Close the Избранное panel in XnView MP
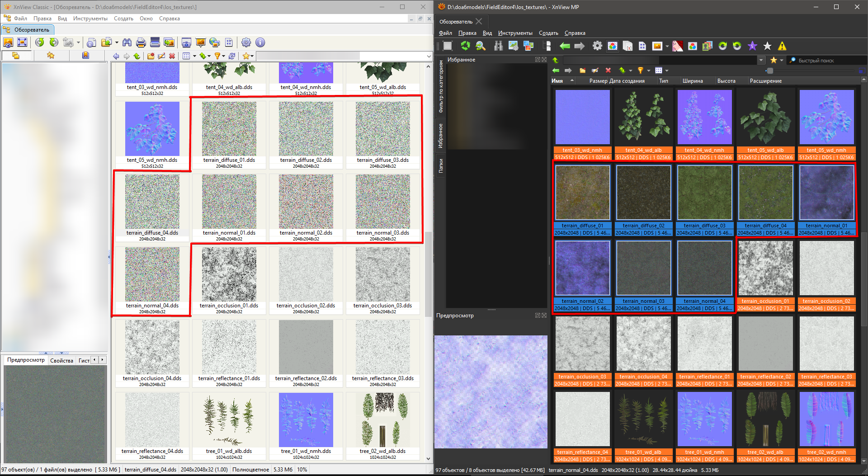The width and height of the screenshot is (868, 476). (x=544, y=60)
